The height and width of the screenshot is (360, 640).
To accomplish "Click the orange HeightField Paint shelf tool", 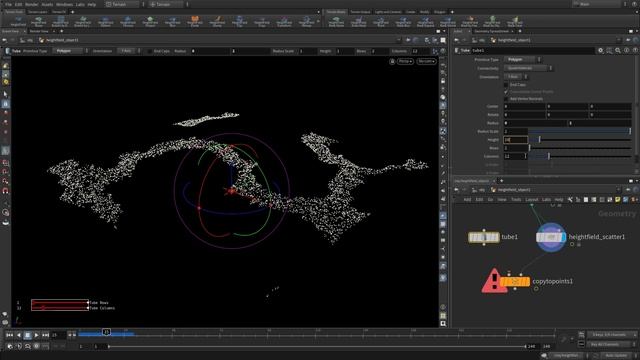I will (195, 21).
